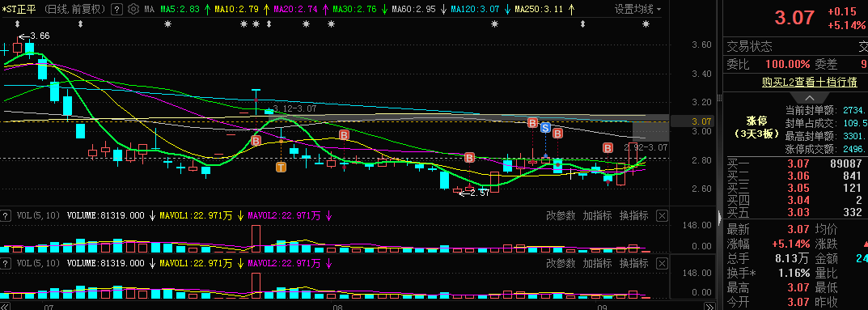Collapse the side panel with the divider arrow
868x310 pixels.
click(720, 215)
